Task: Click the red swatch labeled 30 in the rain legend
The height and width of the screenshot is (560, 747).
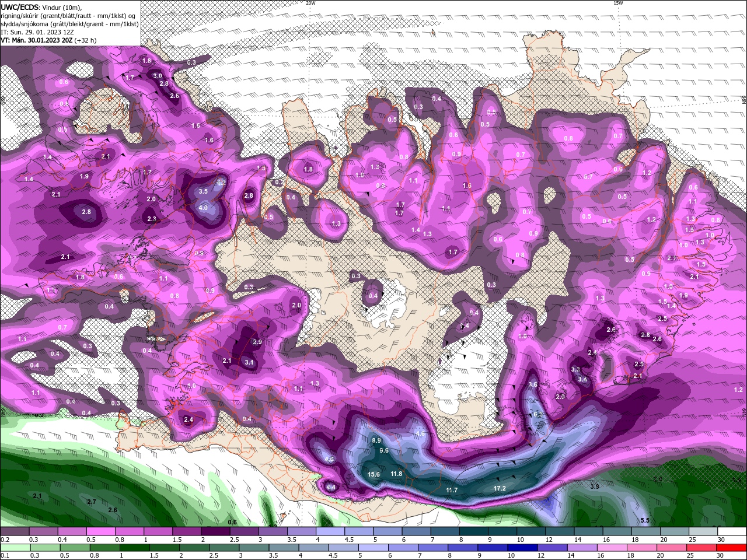Action: (732, 548)
